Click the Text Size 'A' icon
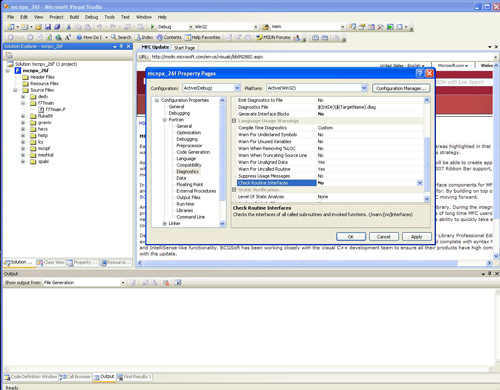 pos(68,37)
